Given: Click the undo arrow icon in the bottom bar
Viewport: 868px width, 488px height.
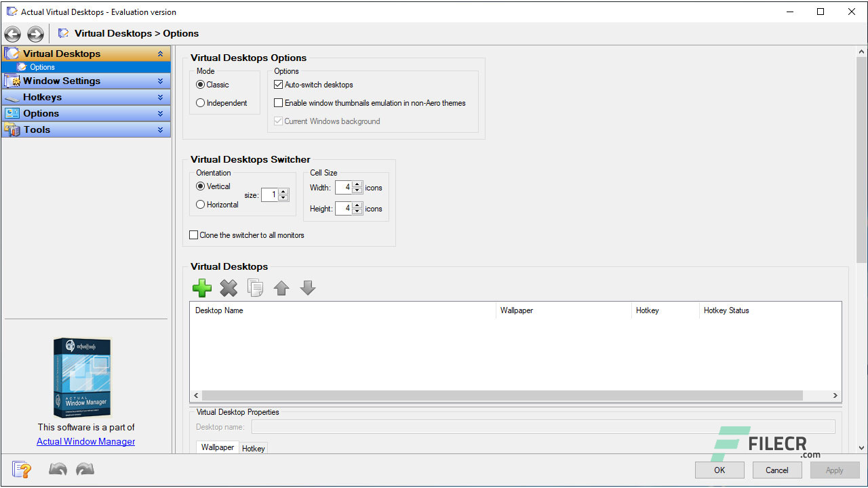Looking at the screenshot, I should (x=58, y=469).
